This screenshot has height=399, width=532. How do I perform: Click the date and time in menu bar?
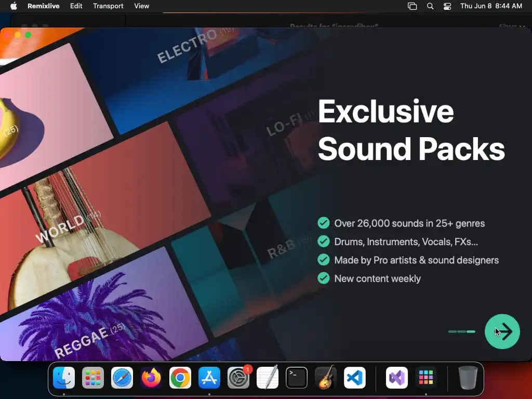tap(491, 6)
